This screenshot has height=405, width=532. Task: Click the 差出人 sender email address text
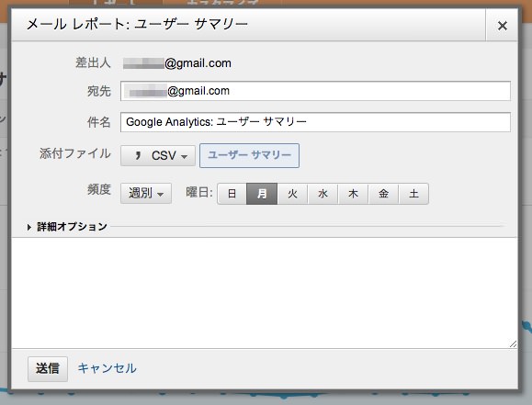pos(177,63)
